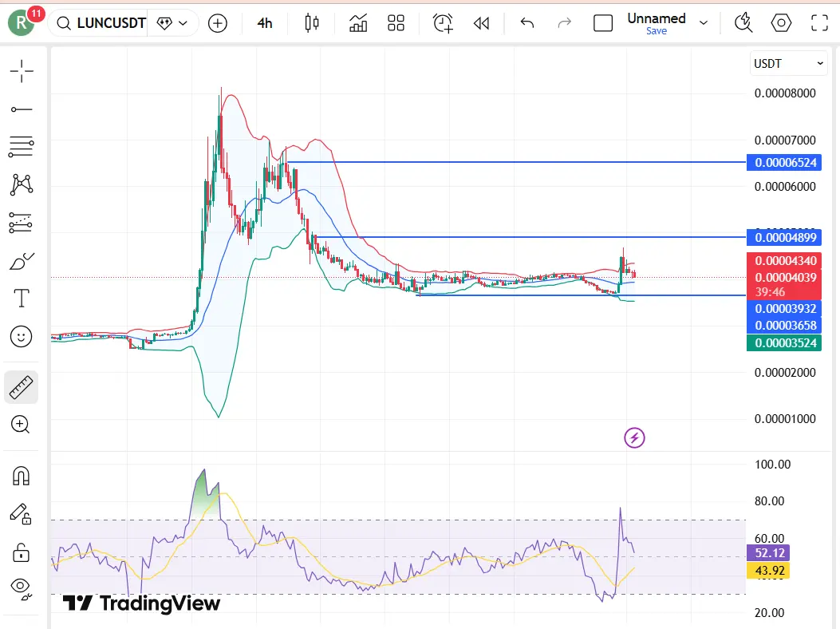
Task: Open chart settings with the gear icon
Action: [x=781, y=22]
